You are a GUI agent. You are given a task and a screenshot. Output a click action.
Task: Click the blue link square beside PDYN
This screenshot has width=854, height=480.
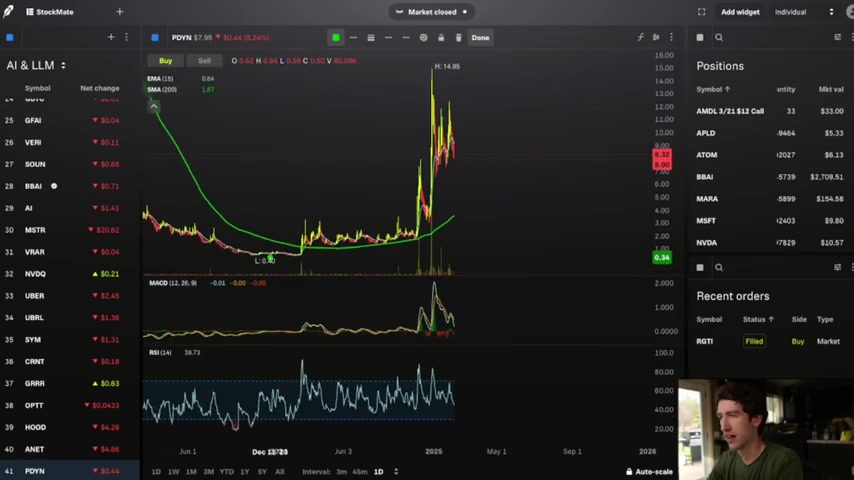(155, 38)
